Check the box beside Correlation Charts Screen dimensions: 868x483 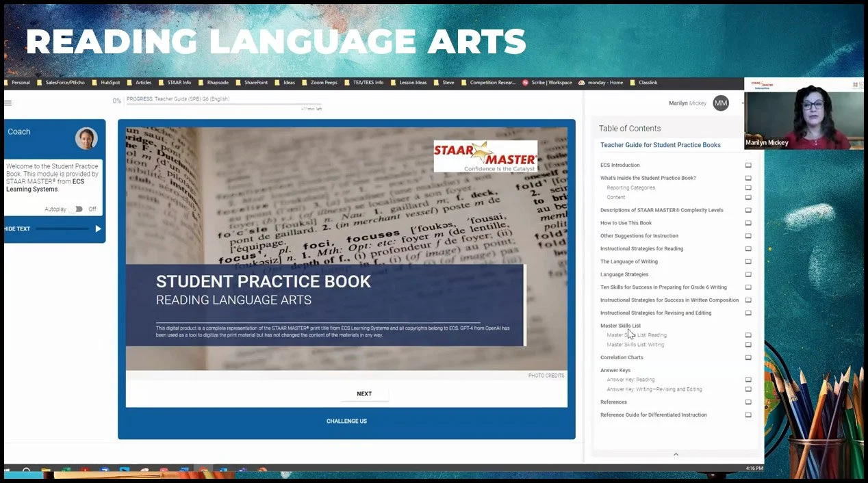(748, 357)
